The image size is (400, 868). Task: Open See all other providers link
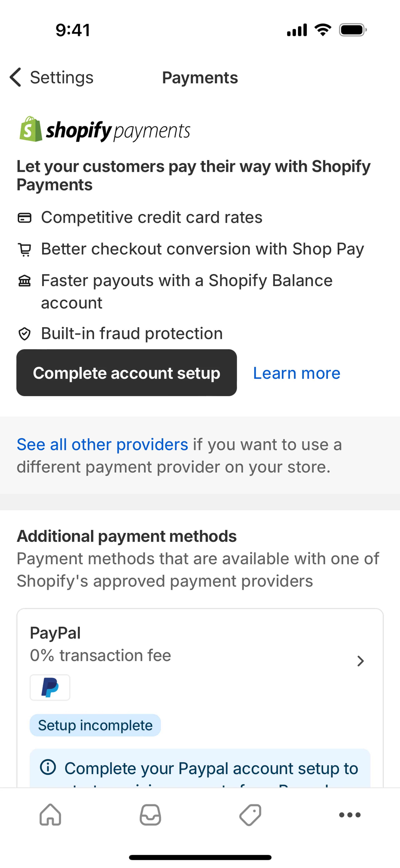pos(102,444)
